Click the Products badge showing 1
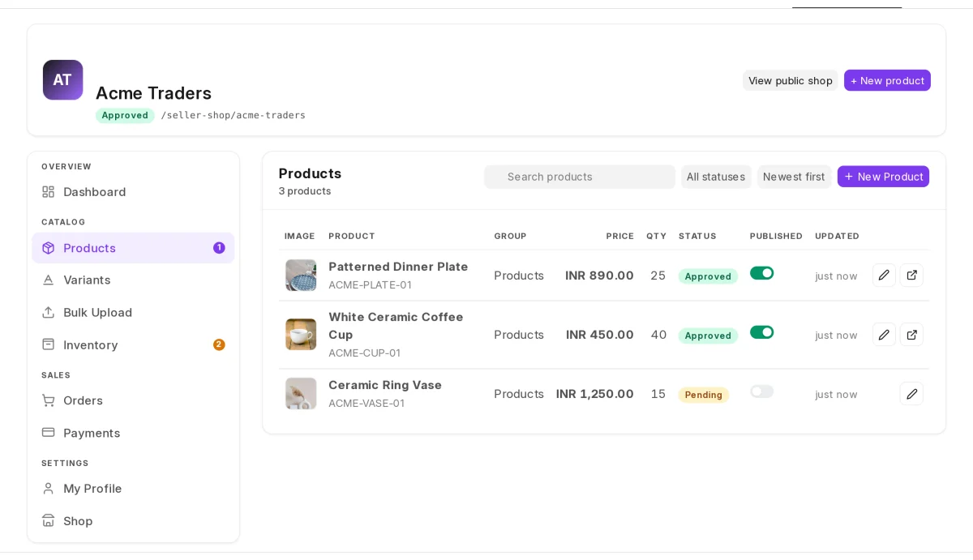 (219, 248)
